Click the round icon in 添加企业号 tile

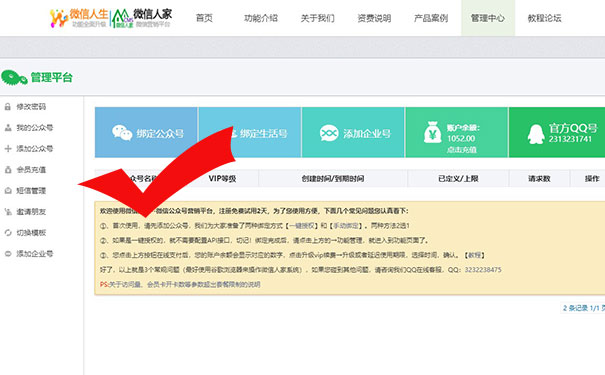pyautogui.click(x=329, y=133)
